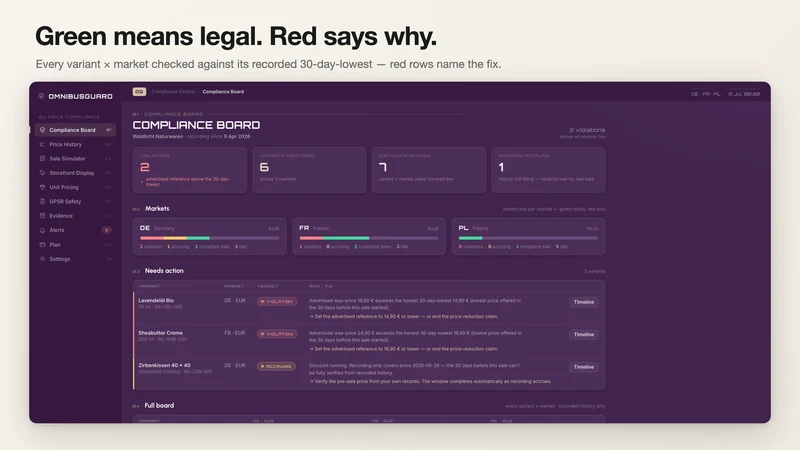Screen dimensions: 800x450
Task: Go to Compliance Control breadcrumb
Action: (173, 92)
